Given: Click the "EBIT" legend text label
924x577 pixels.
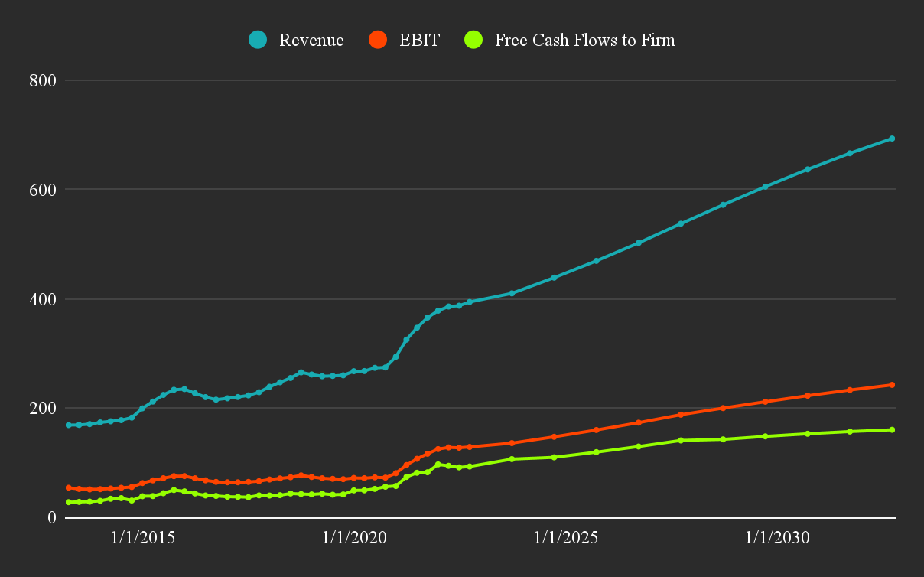Looking at the screenshot, I should [418, 40].
